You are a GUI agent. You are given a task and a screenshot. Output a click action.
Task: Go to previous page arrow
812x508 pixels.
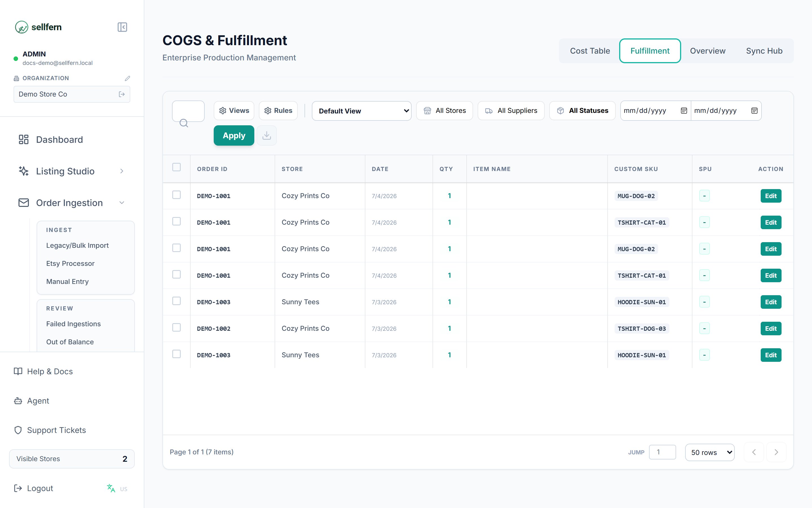pyautogui.click(x=754, y=452)
